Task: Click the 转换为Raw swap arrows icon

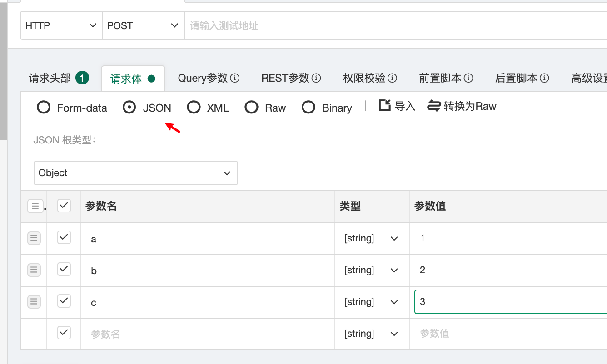Action: pyautogui.click(x=434, y=106)
